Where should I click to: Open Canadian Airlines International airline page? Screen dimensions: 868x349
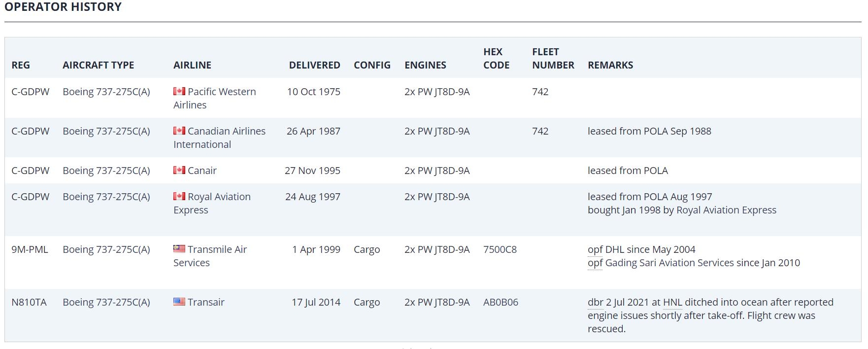pyautogui.click(x=219, y=138)
